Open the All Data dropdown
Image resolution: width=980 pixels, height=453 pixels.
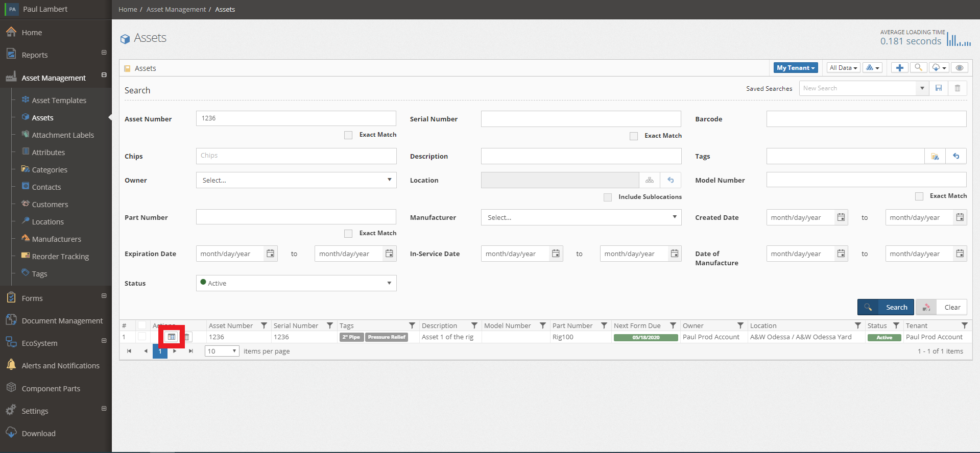coord(843,68)
